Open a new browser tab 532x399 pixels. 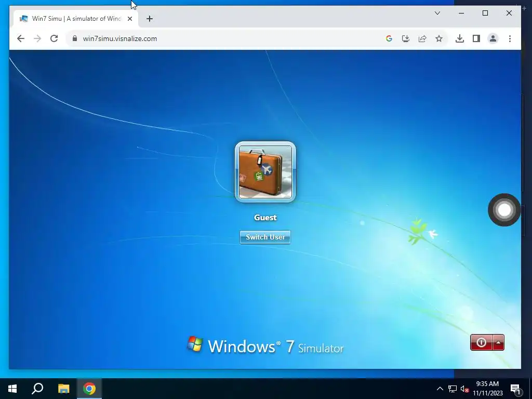(x=150, y=19)
